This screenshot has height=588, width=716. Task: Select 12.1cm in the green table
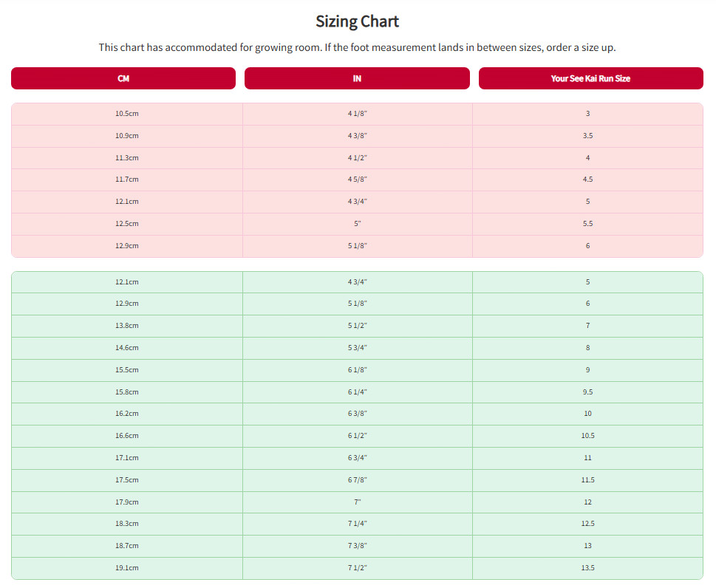click(x=127, y=282)
